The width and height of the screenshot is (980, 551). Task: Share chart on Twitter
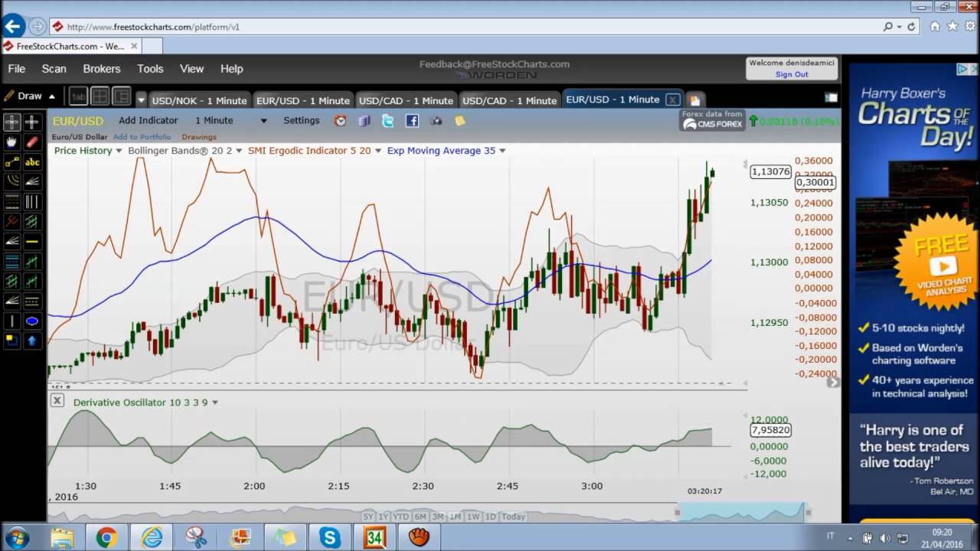[387, 121]
